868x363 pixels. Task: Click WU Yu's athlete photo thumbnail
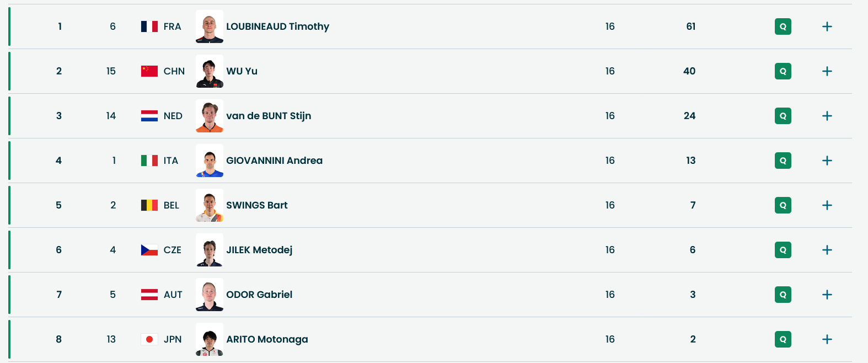pos(210,71)
